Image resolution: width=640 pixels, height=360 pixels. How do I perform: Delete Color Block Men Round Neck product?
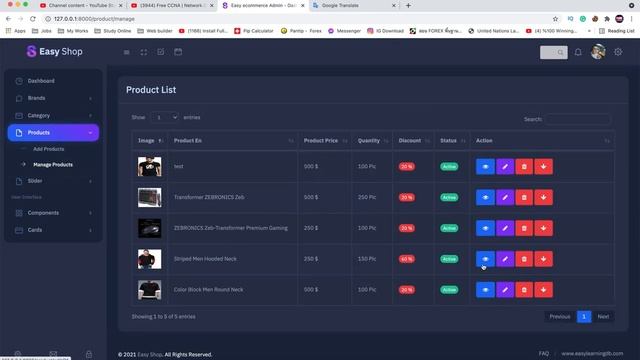[524, 290]
